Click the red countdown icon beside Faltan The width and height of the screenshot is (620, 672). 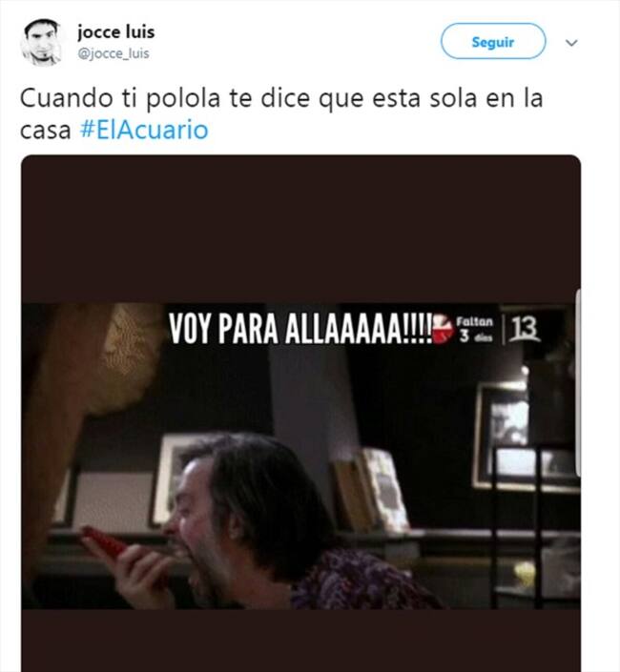click(443, 330)
